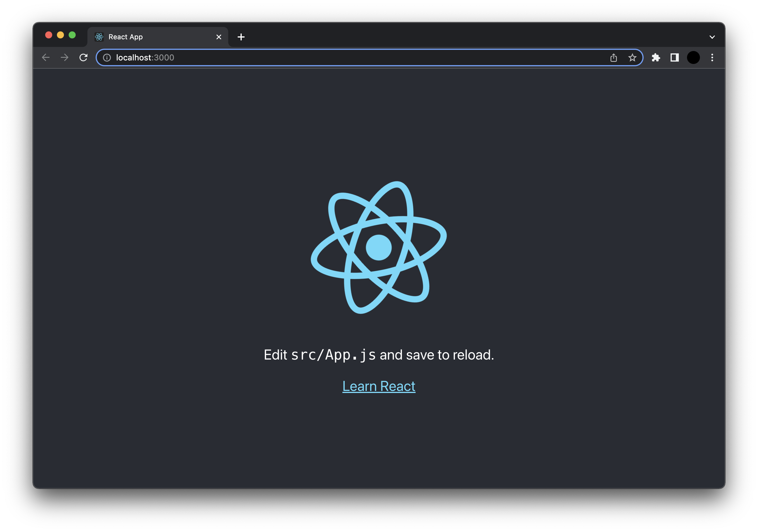Click the back navigation arrow
This screenshot has width=758, height=532.
pyautogui.click(x=46, y=57)
